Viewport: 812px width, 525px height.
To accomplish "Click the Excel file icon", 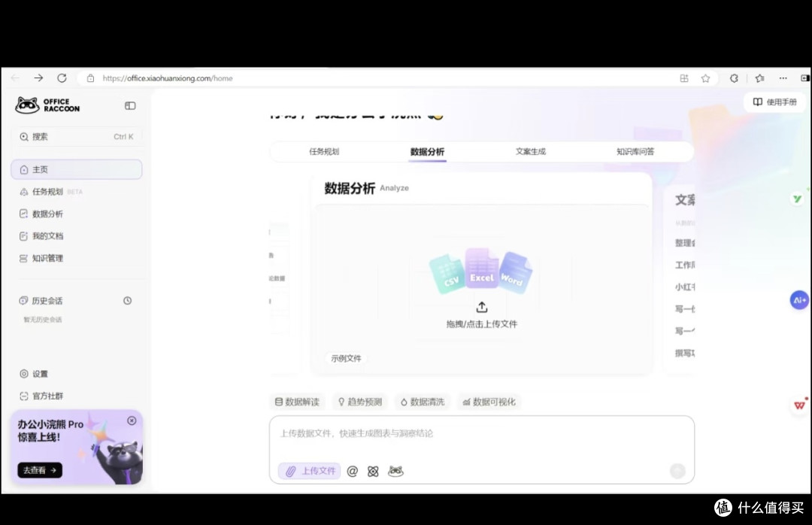I will pyautogui.click(x=482, y=268).
